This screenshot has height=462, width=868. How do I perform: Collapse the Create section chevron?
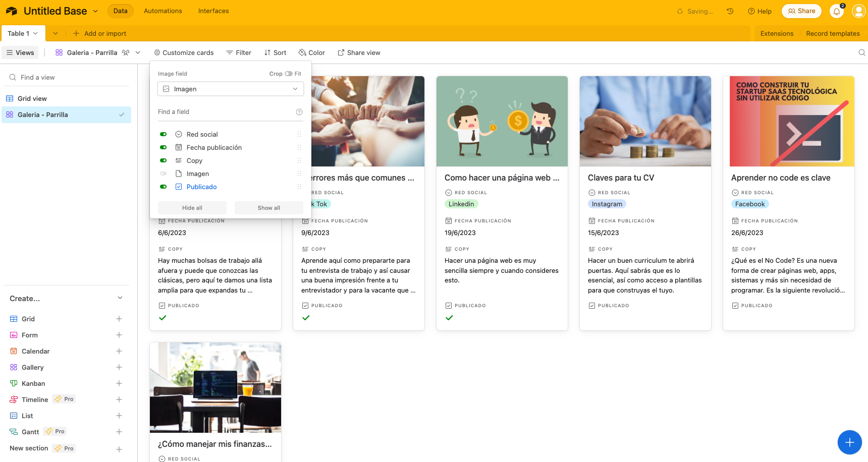click(120, 298)
